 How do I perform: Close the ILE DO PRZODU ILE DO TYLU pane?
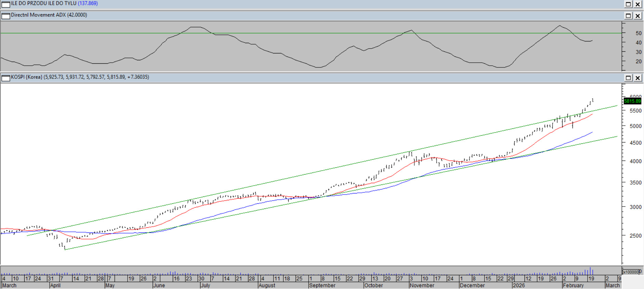pos(638,4)
